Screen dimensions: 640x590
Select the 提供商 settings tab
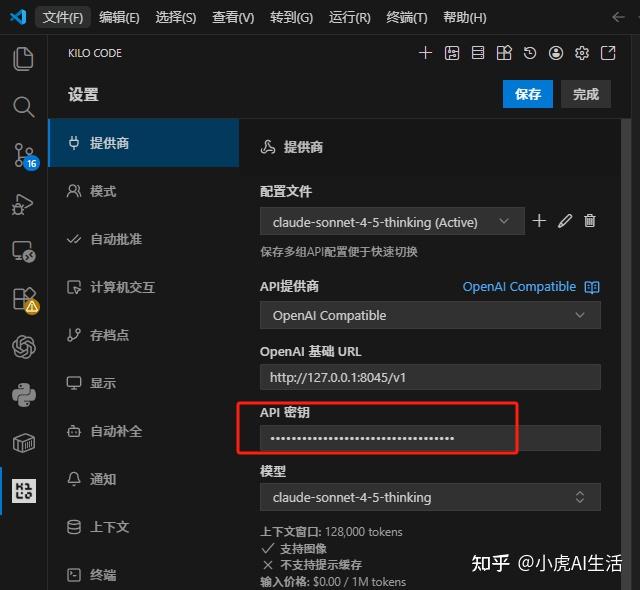tap(144, 143)
